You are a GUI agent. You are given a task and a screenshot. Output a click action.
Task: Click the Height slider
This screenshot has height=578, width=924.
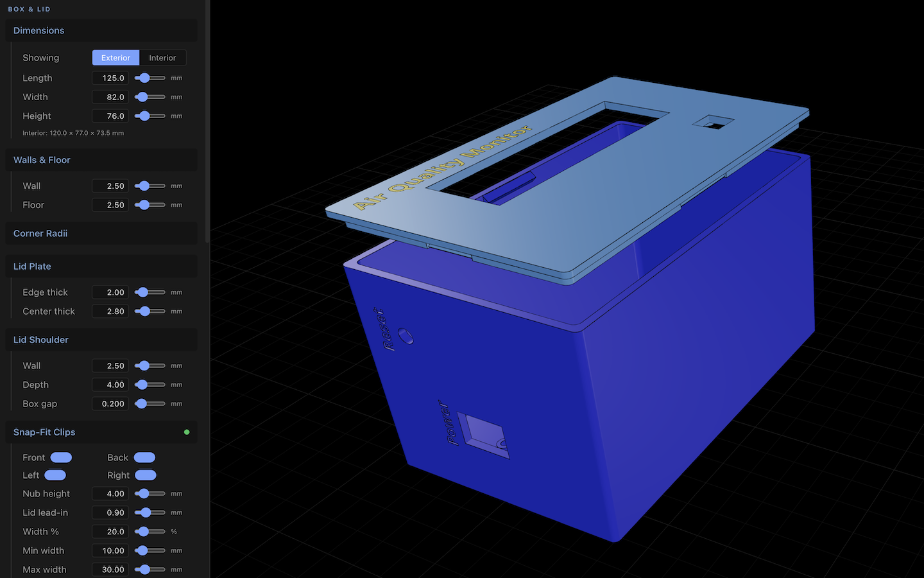pyautogui.click(x=150, y=116)
